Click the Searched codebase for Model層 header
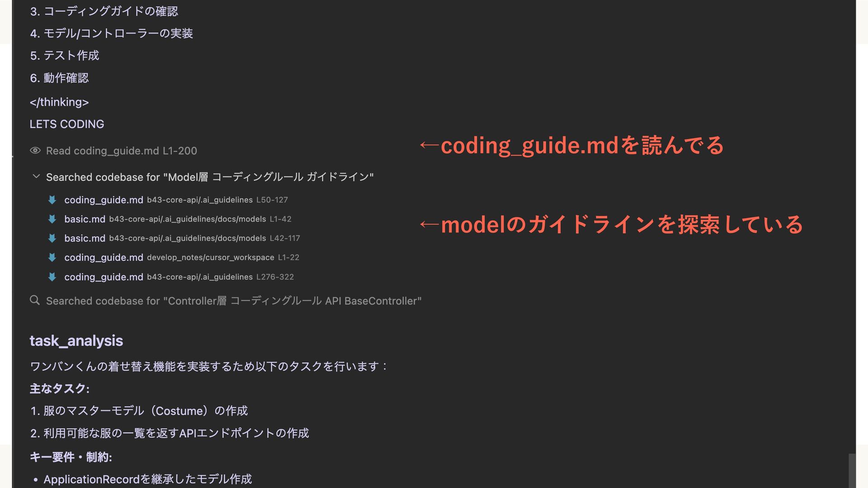Screen dimensions: 868x488 pyautogui.click(x=210, y=177)
